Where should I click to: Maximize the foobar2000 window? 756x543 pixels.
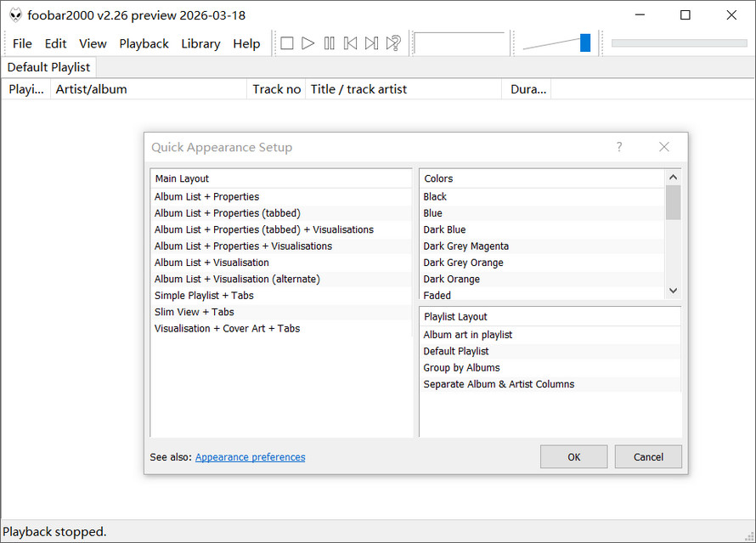[x=685, y=15]
